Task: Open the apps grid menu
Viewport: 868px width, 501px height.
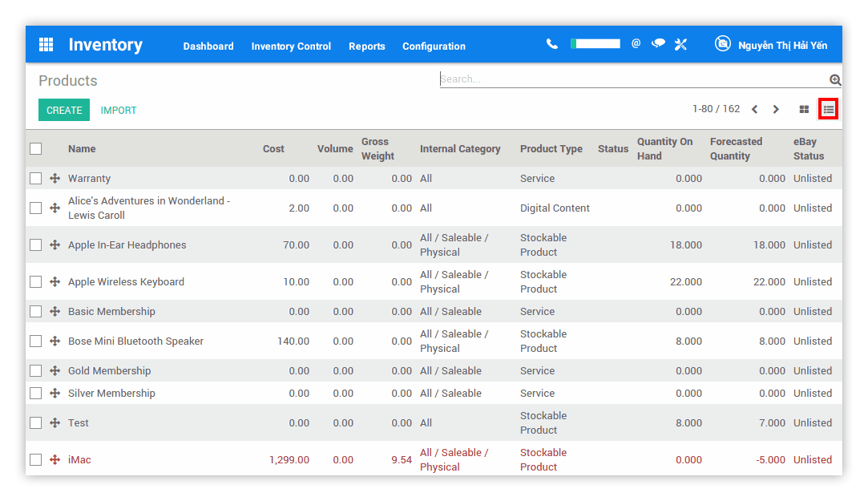Action: [x=46, y=45]
